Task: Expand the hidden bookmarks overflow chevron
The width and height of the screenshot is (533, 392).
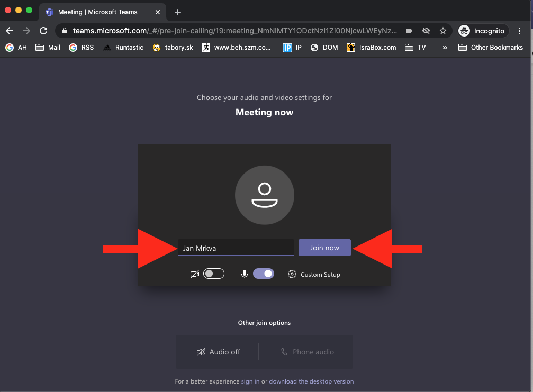Action: point(445,48)
